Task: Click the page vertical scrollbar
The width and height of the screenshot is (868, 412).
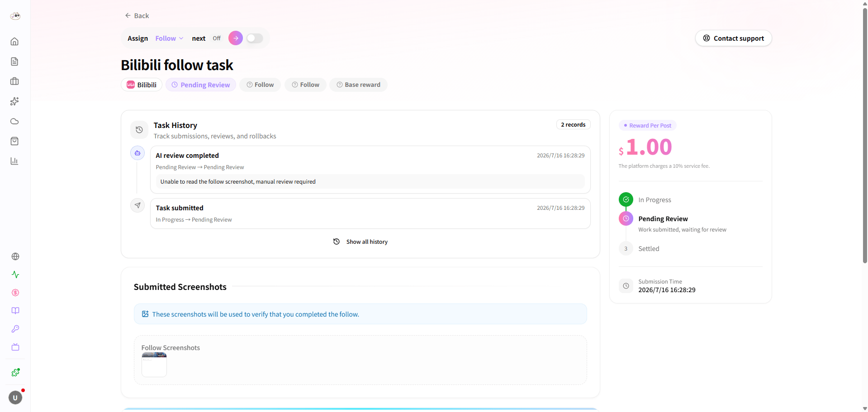Action: pyautogui.click(x=865, y=136)
